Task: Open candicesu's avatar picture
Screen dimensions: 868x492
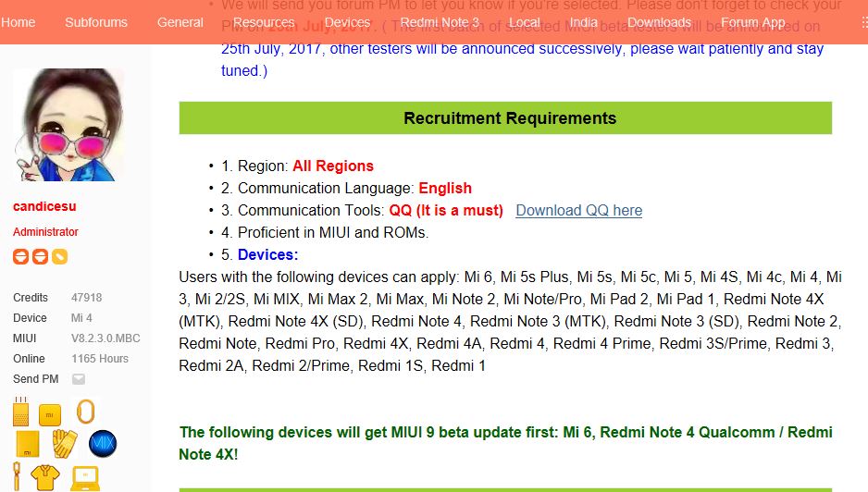Action: pos(68,125)
